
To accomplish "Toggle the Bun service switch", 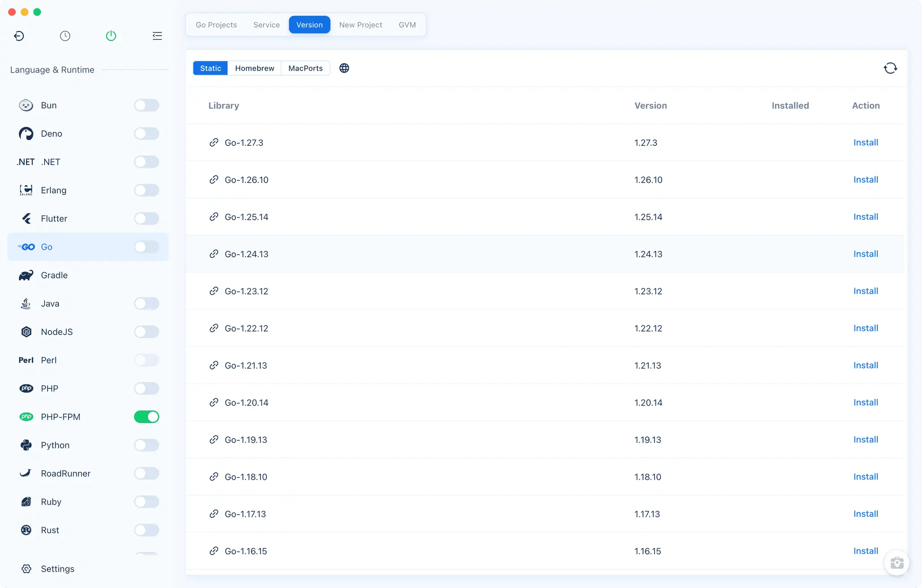I will pos(147,105).
